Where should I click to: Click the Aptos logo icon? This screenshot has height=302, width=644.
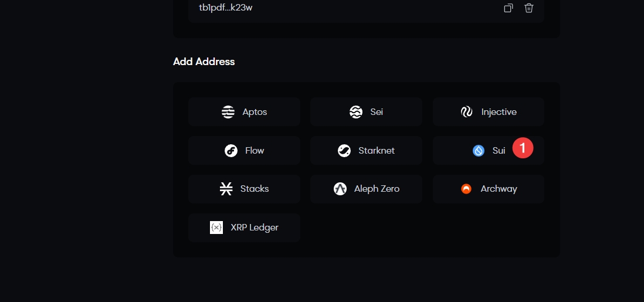[x=228, y=112]
